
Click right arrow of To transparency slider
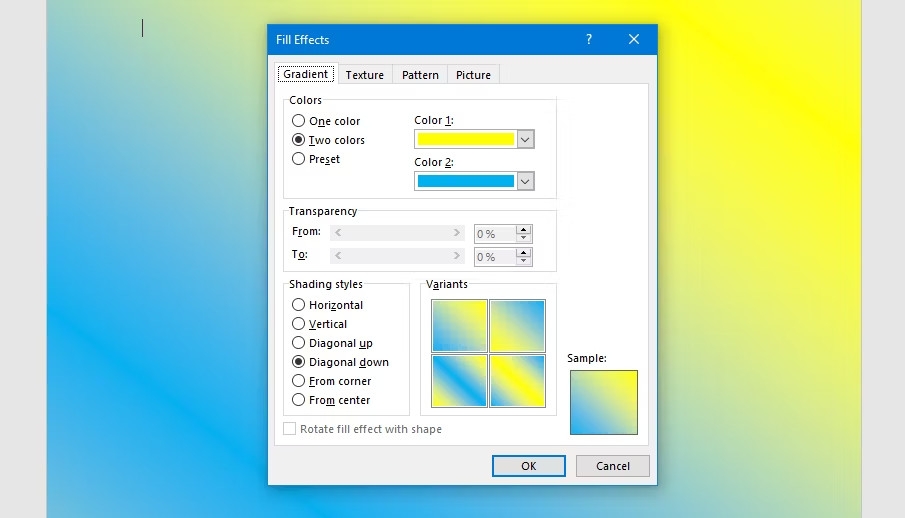[x=457, y=256]
